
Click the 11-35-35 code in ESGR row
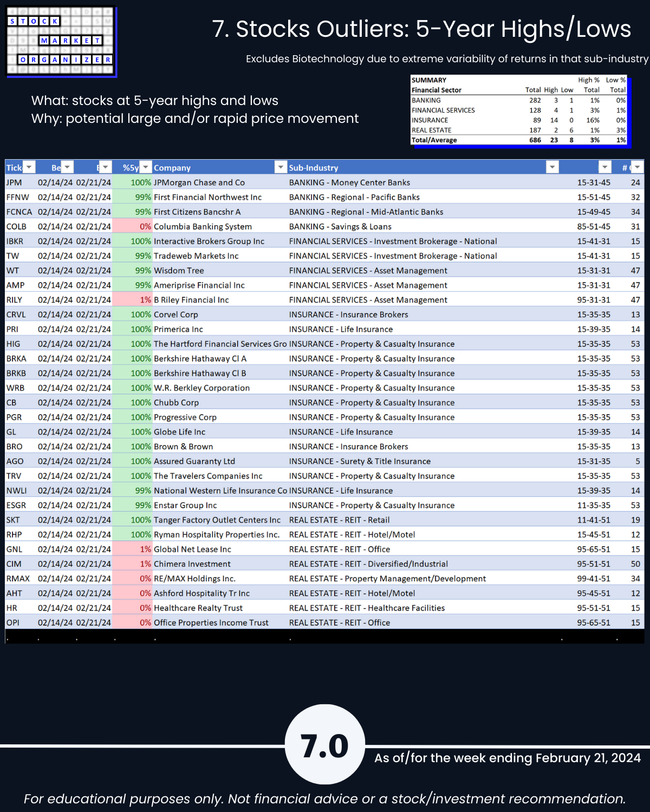(594, 505)
